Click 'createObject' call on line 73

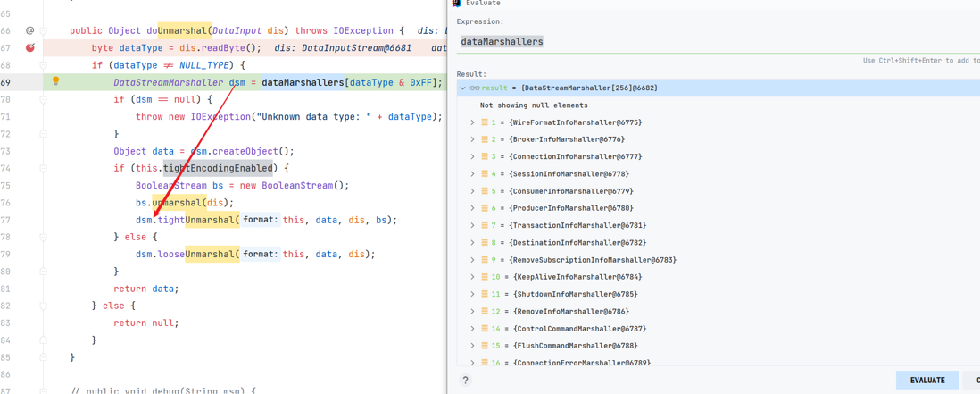(245, 151)
